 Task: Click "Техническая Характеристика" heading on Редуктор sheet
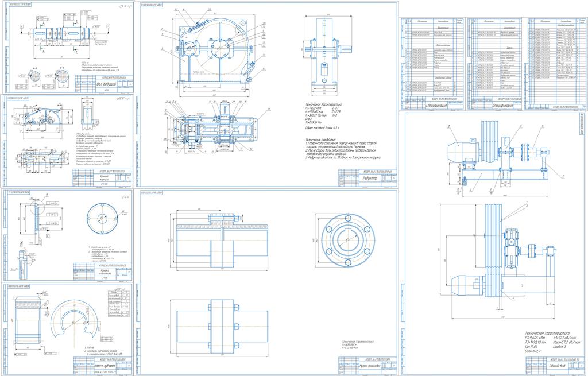(324, 106)
